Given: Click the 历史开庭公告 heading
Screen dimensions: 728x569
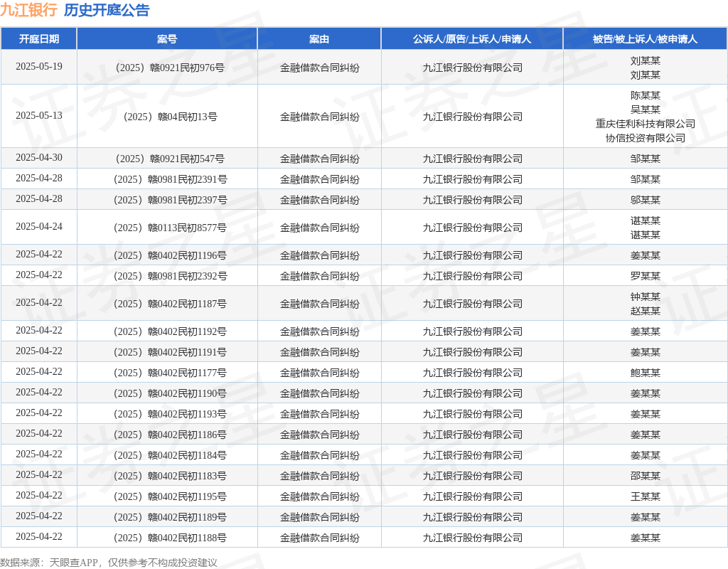Looking at the screenshot, I should (x=107, y=10).
